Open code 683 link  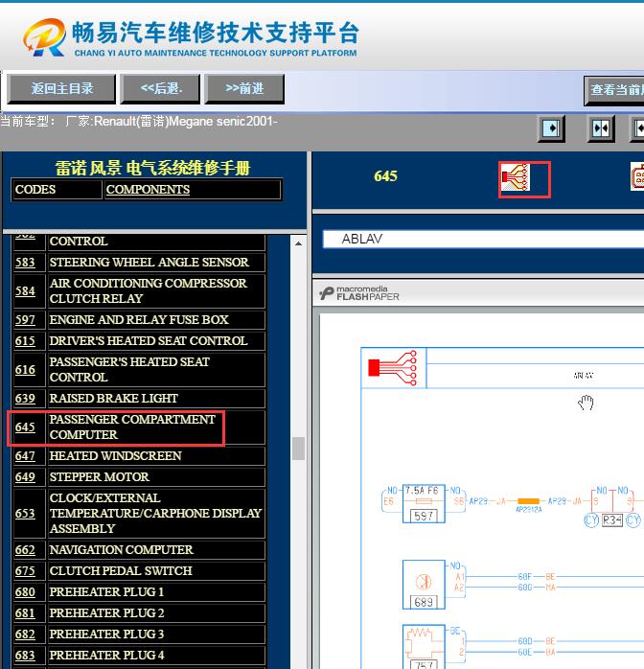point(25,656)
